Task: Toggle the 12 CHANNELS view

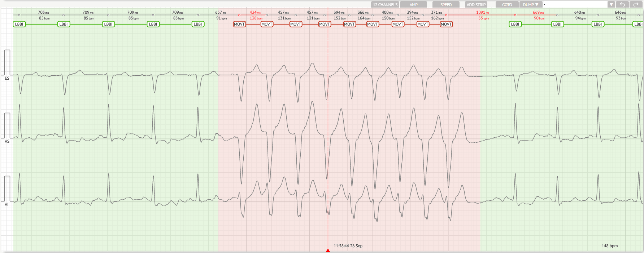Action: (385, 5)
